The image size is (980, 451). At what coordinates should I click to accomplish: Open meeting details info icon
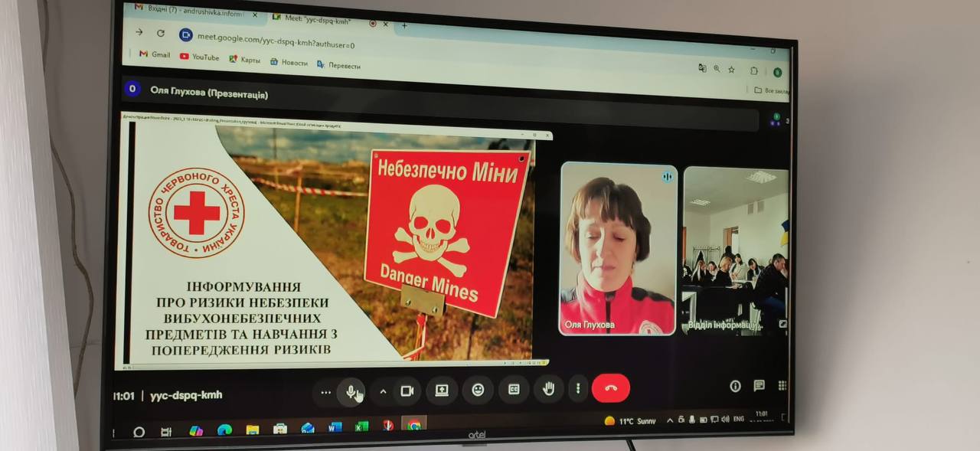pos(735,386)
